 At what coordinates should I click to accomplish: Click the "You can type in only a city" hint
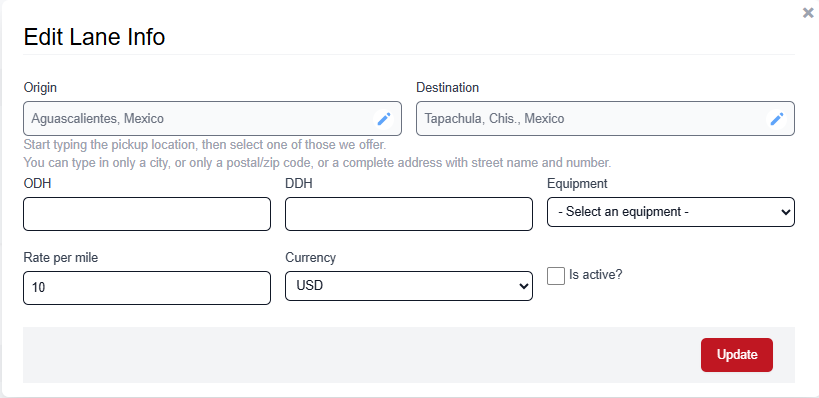[x=317, y=163]
